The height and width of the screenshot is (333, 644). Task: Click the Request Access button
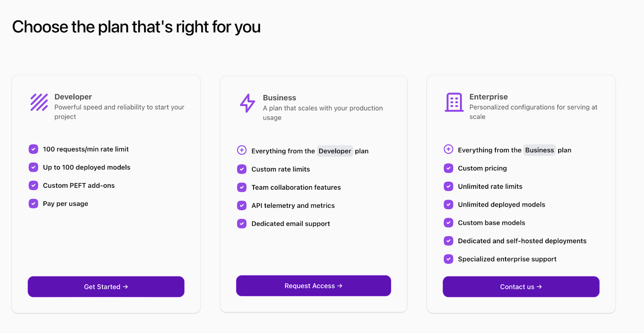pyautogui.click(x=313, y=285)
